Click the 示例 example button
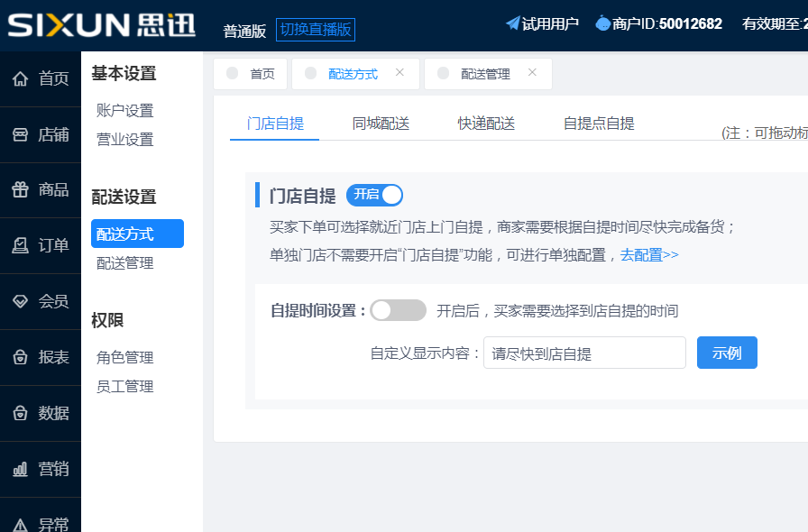 pos(727,353)
